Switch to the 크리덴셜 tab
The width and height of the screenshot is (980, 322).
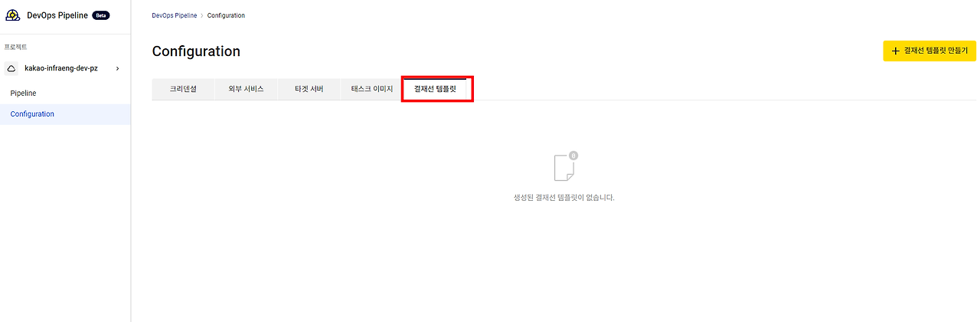[183, 89]
